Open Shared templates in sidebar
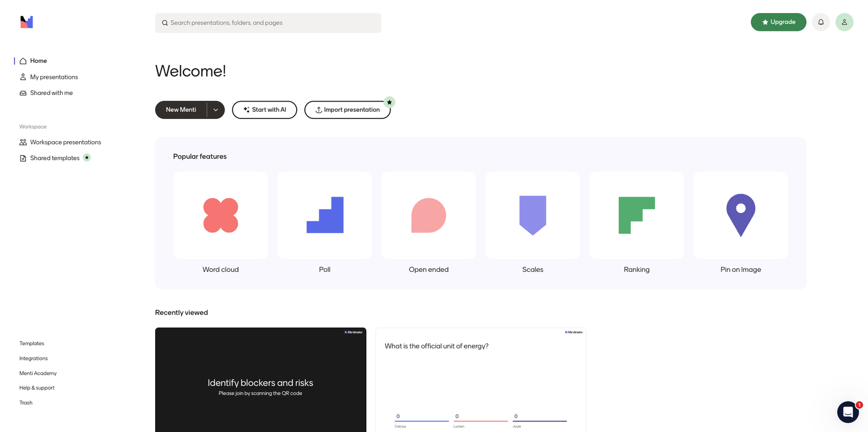Screen dimensions: 868x432 tap(55, 158)
